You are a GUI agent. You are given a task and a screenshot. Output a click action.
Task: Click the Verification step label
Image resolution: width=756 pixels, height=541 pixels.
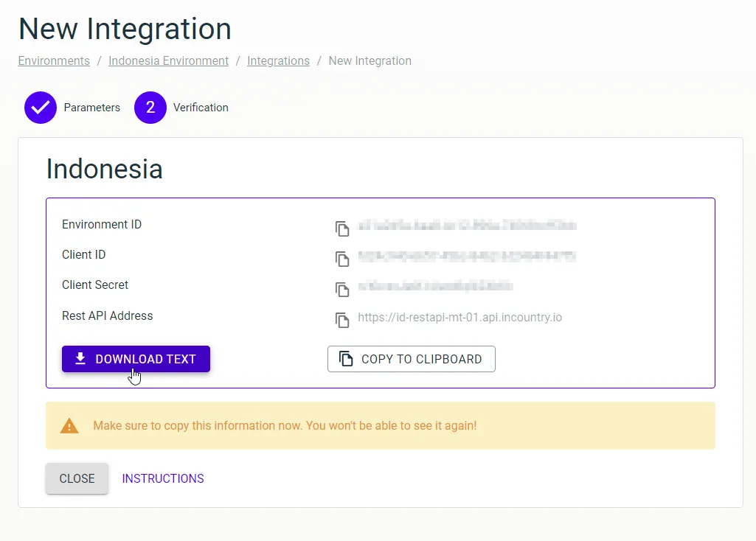tap(200, 107)
